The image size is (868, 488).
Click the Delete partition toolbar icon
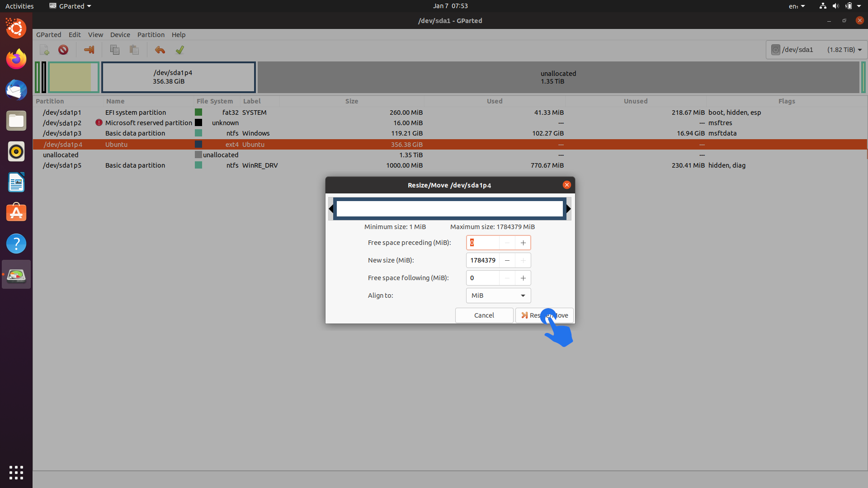pos(63,50)
